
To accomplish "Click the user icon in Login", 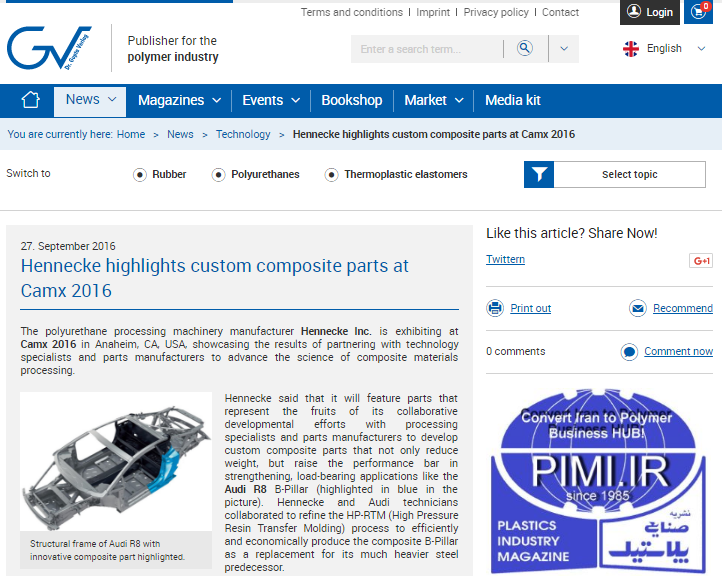I will tap(634, 12).
